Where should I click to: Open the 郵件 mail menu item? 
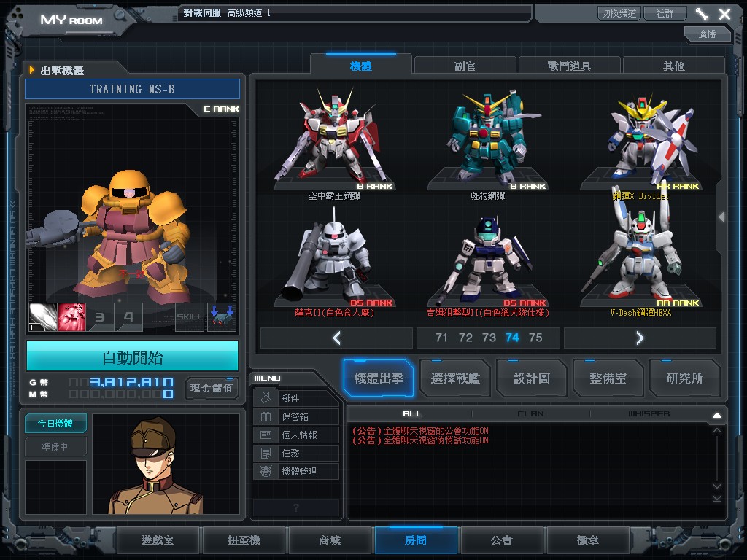(x=296, y=398)
